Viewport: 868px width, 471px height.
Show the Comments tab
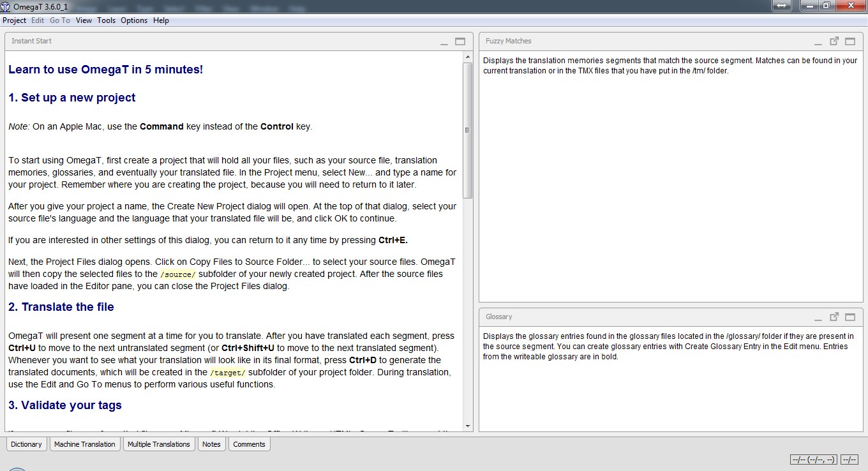tap(249, 444)
